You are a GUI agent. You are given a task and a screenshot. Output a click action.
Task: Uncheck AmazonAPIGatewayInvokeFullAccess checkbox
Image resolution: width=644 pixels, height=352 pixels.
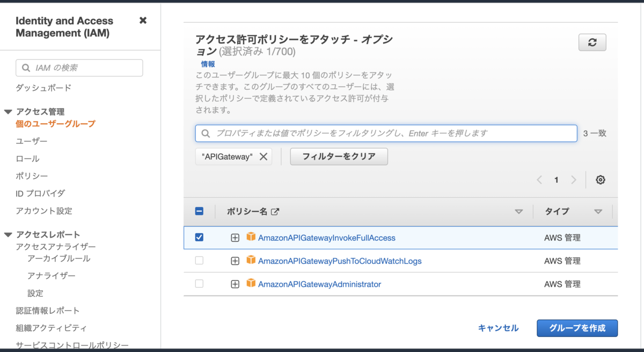tap(199, 238)
